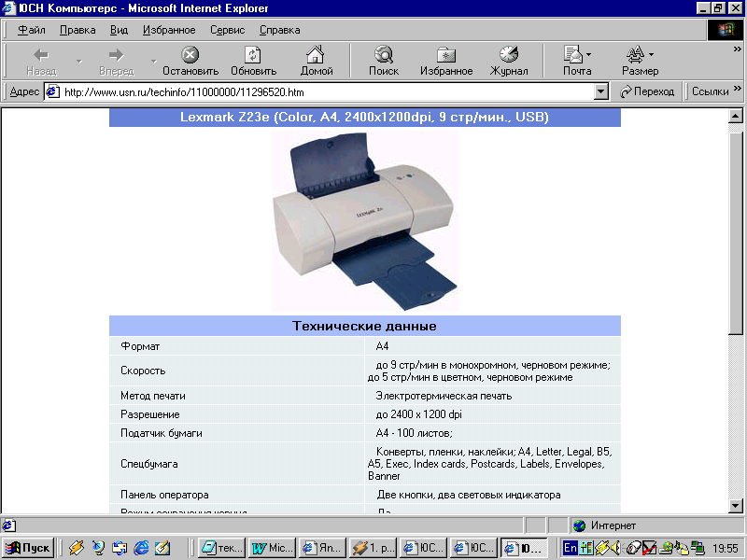The width and height of the screenshot is (747, 560).
Task: Switch to the 'тек...' taskbar window
Action: click(x=222, y=548)
